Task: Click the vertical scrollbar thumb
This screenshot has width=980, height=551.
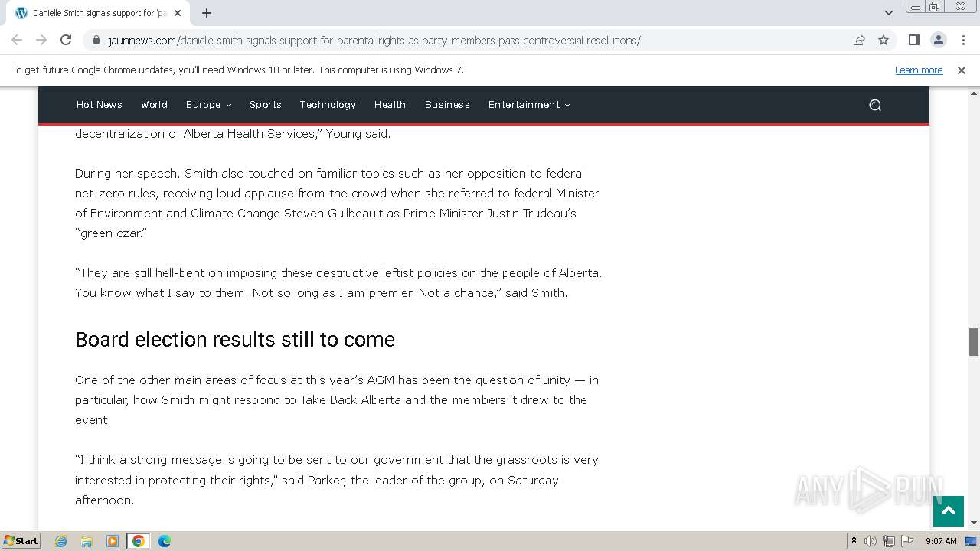Action: 974,342
